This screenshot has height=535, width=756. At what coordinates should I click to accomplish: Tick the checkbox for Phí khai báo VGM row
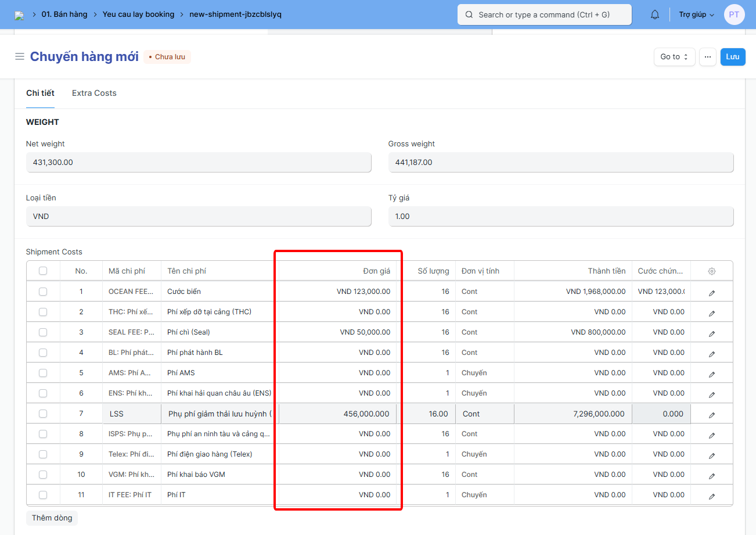[x=43, y=475]
